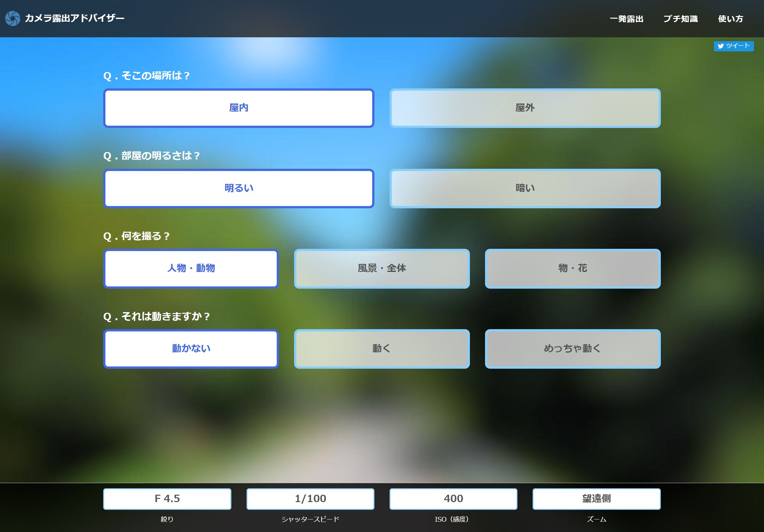764x532 pixels.
Task: Select 人物・動物 as the subject
Action: click(191, 268)
